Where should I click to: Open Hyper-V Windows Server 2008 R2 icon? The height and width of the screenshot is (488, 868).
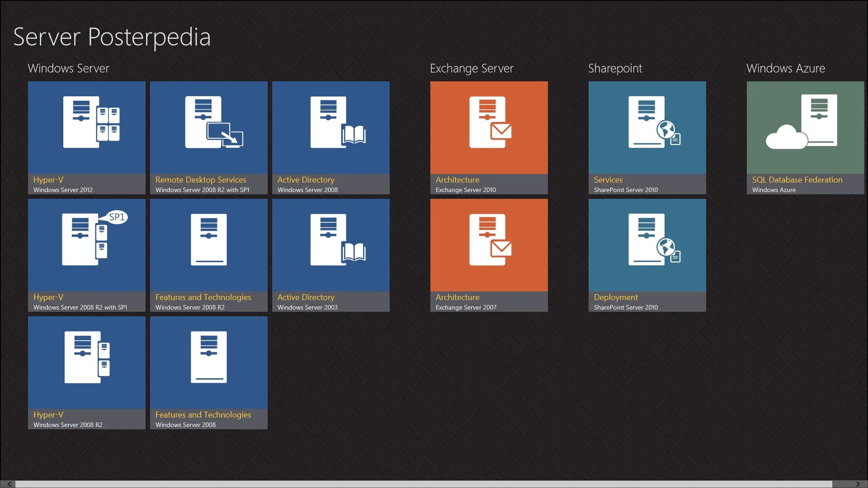coord(87,357)
